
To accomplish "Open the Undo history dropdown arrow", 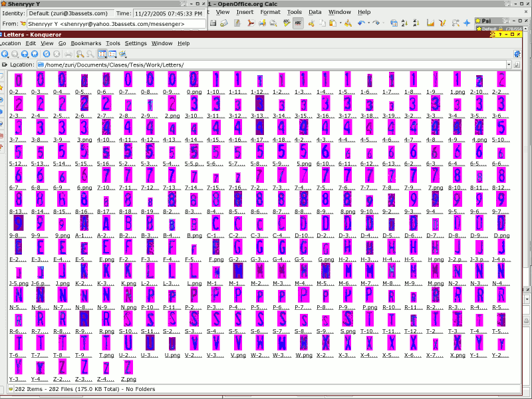I will click(x=368, y=23).
